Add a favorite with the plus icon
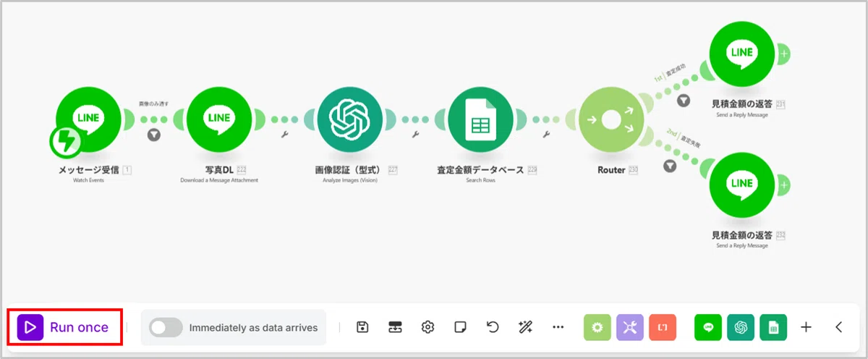 (806, 327)
